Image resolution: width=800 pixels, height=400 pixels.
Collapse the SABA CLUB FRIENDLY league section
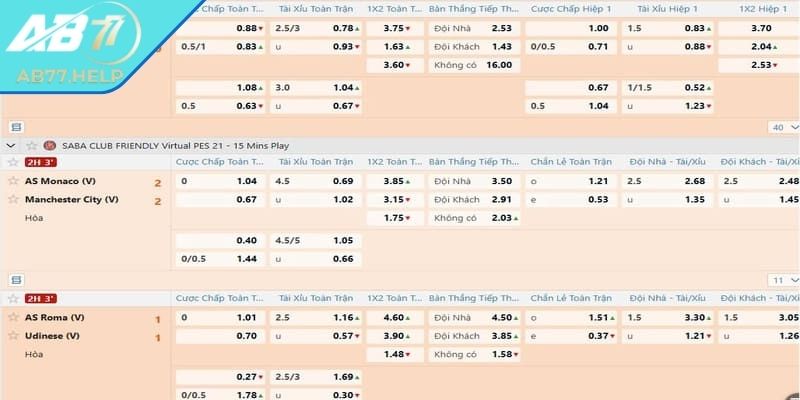coord(11,145)
